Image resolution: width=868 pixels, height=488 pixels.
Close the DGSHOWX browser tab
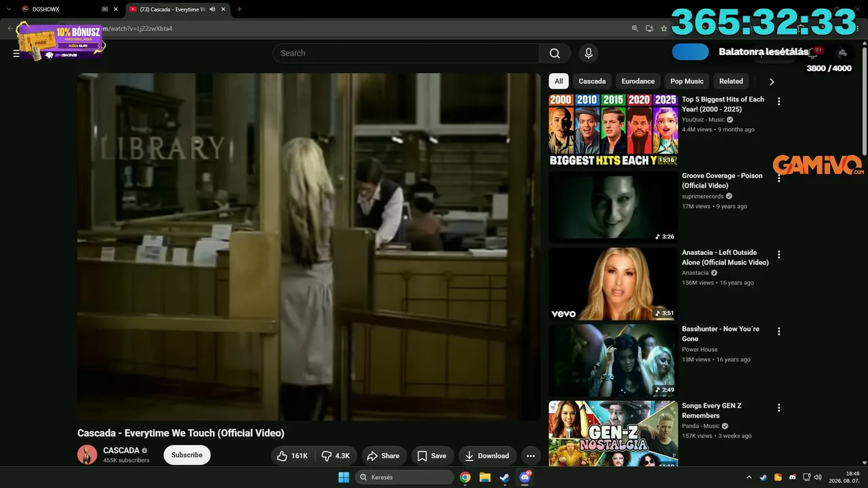115,9
